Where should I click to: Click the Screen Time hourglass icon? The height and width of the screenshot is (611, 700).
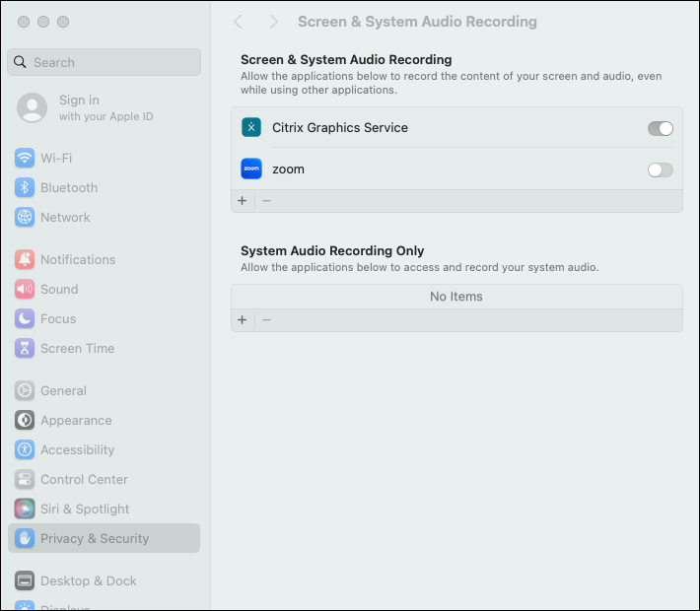click(25, 348)
